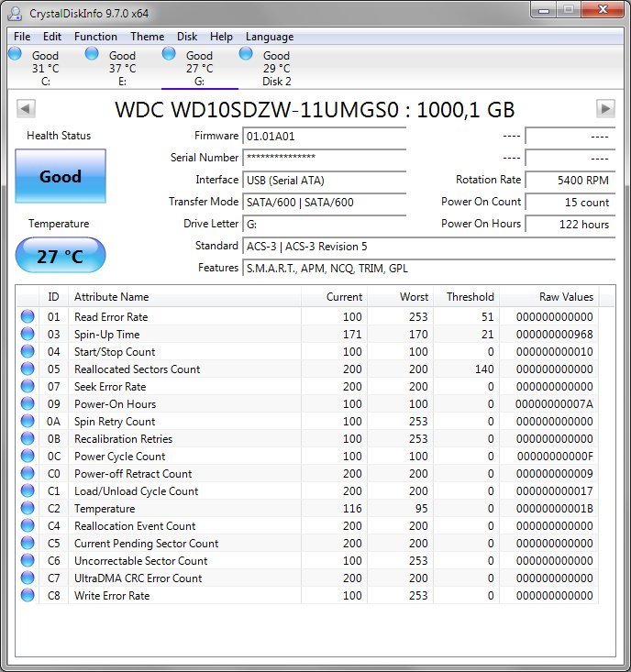Viewport: 631px width, 672px height.
Task: Open the File menu
Action: click(x=22, y=37)
